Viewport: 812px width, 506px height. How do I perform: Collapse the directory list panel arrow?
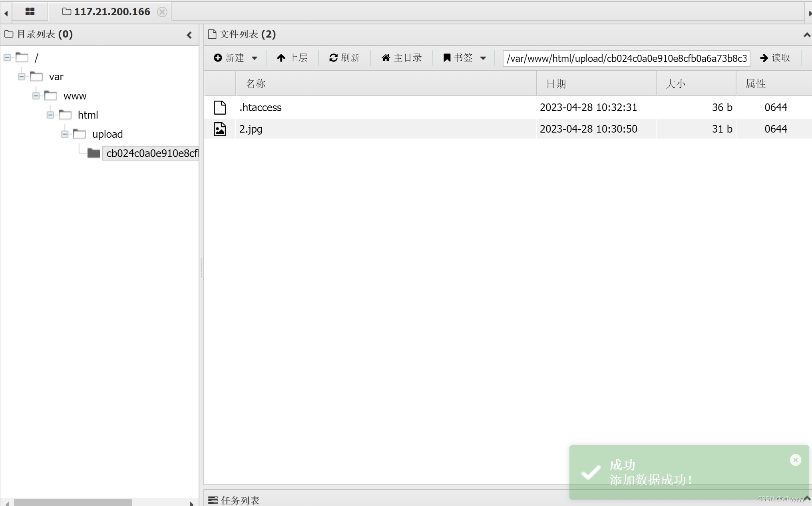click(189, 35)
